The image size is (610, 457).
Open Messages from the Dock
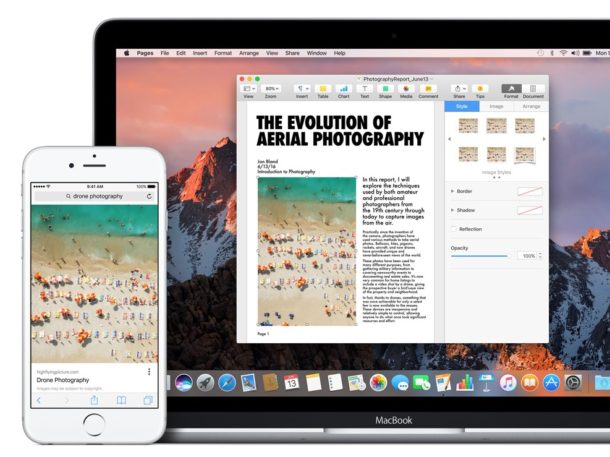point(400,383)
